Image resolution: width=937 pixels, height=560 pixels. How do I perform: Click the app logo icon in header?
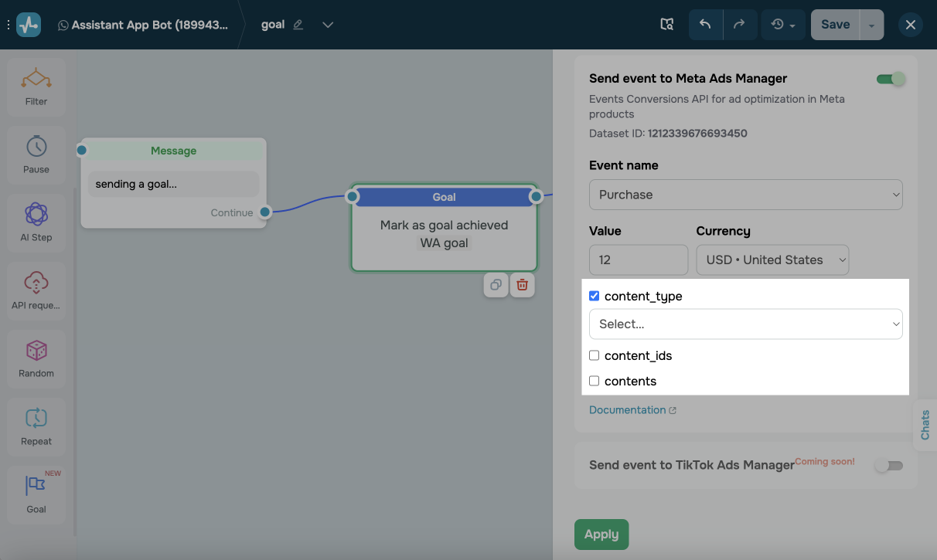(29, 25)
